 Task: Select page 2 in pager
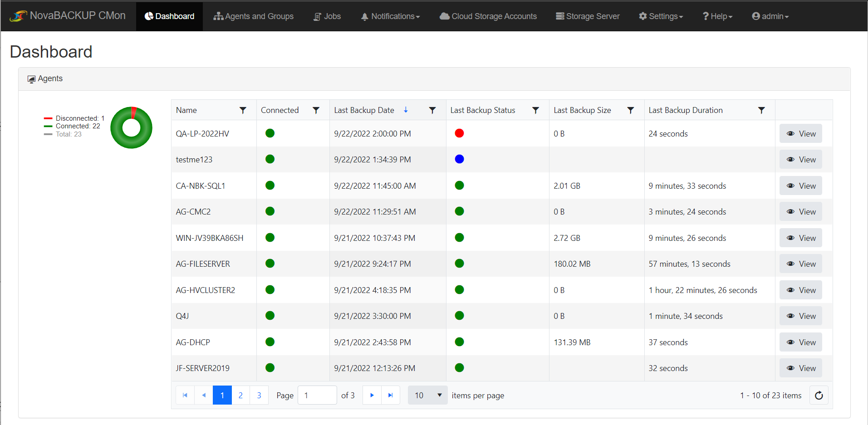[240, 395]
